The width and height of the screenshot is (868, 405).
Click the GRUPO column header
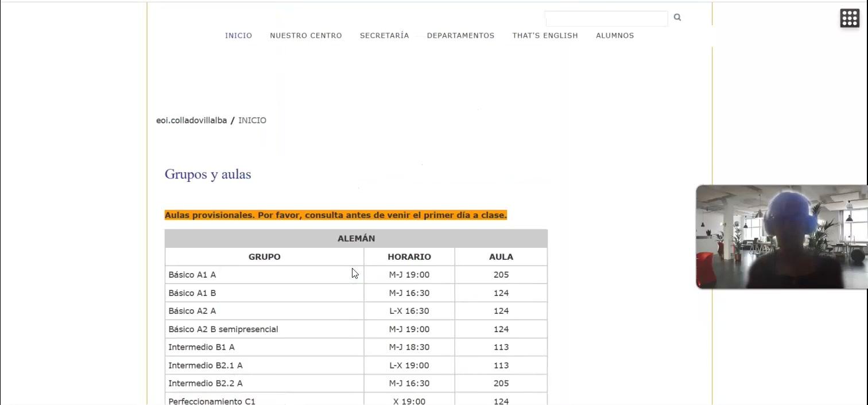click(x=264, y=257)
